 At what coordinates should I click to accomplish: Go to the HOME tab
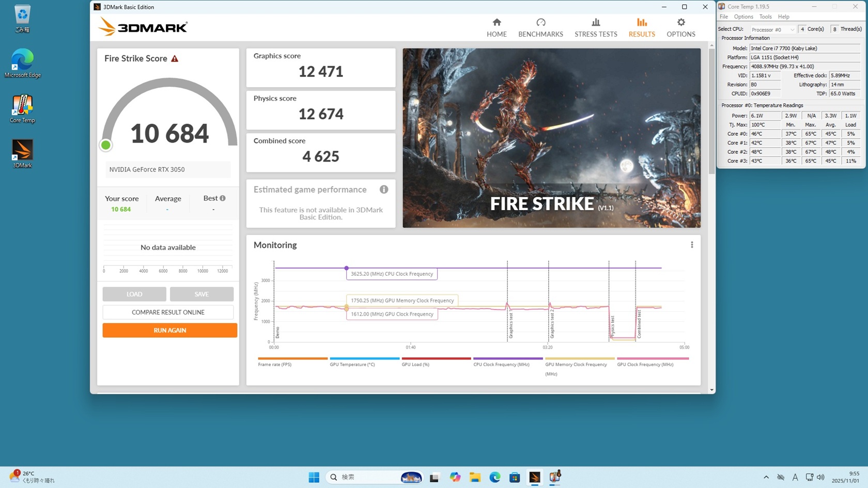pos(497,28)
